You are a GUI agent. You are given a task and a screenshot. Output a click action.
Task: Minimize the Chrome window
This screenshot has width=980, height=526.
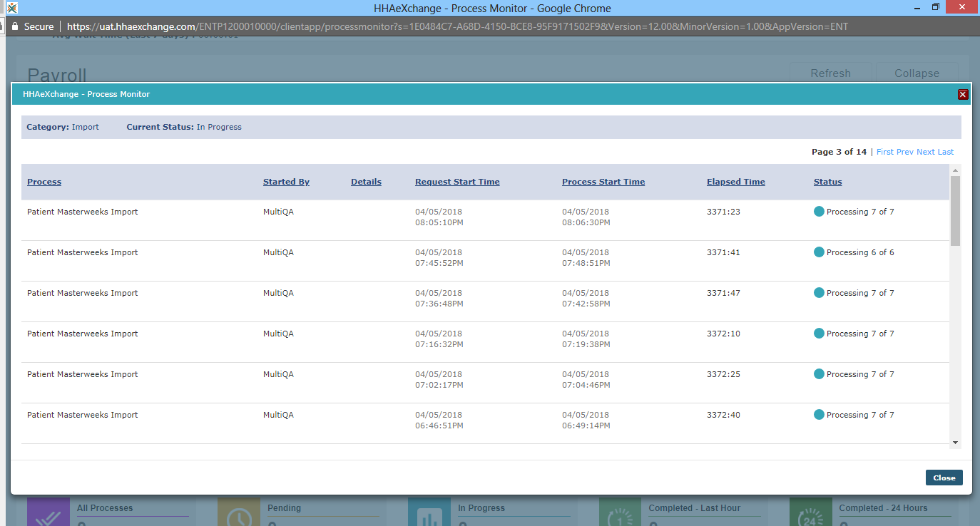pyautogui.click(x=917, y=8)
